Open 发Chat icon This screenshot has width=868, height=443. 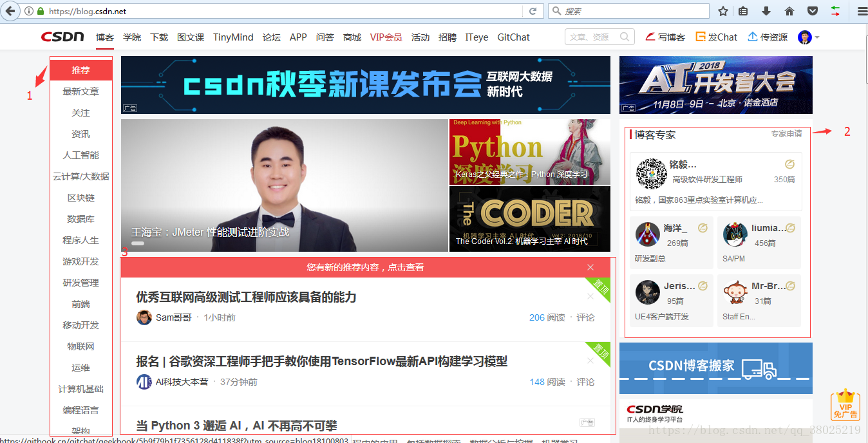[701, 37]
